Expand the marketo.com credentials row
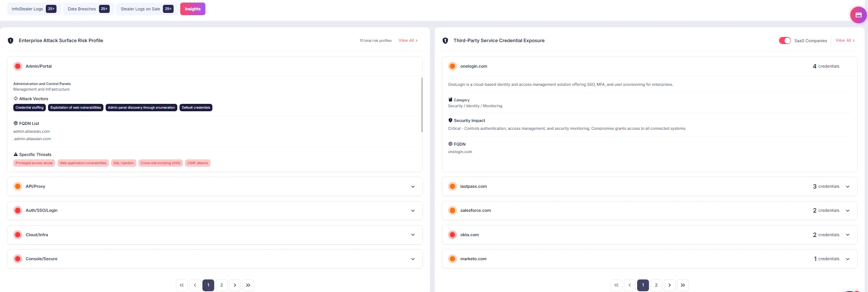868x292 pixels. 848,259
